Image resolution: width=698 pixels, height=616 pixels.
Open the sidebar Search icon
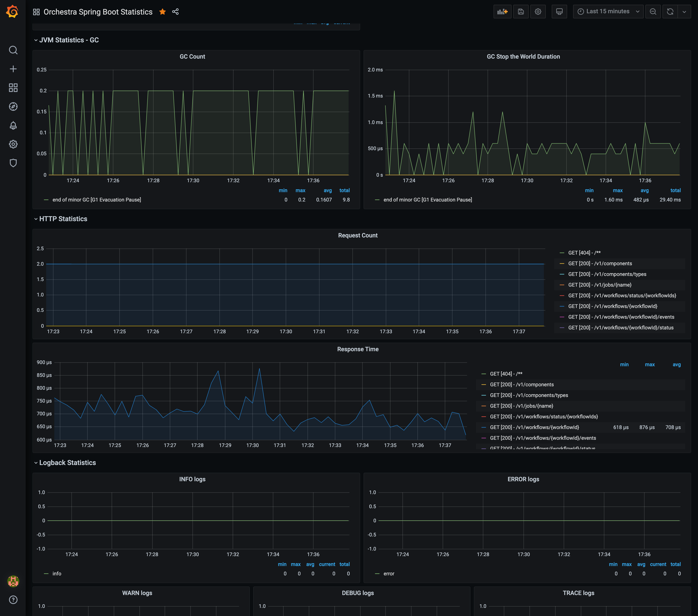[x=13, y=50]
